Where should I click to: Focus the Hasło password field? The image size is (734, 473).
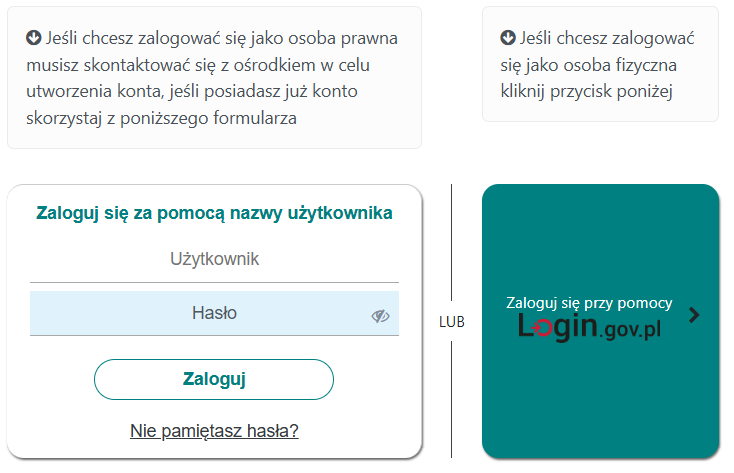coord(200,313)
